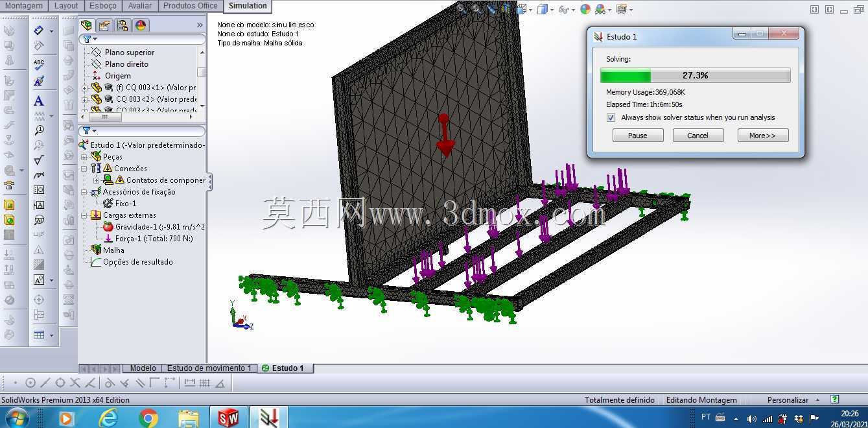Open the SolidWorks taskbar application
The image size is (868, 428).
[x=228, y=418]
